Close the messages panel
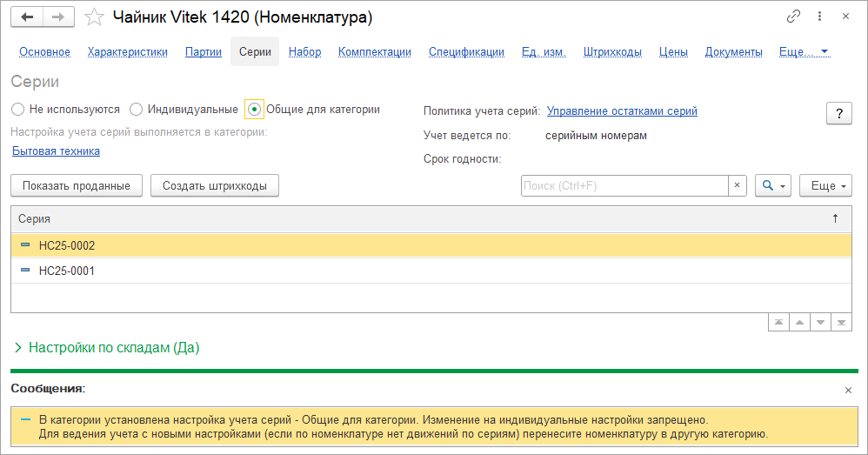Image resolution: width=868 pixels, height=455 pixels. click(848, 390)
